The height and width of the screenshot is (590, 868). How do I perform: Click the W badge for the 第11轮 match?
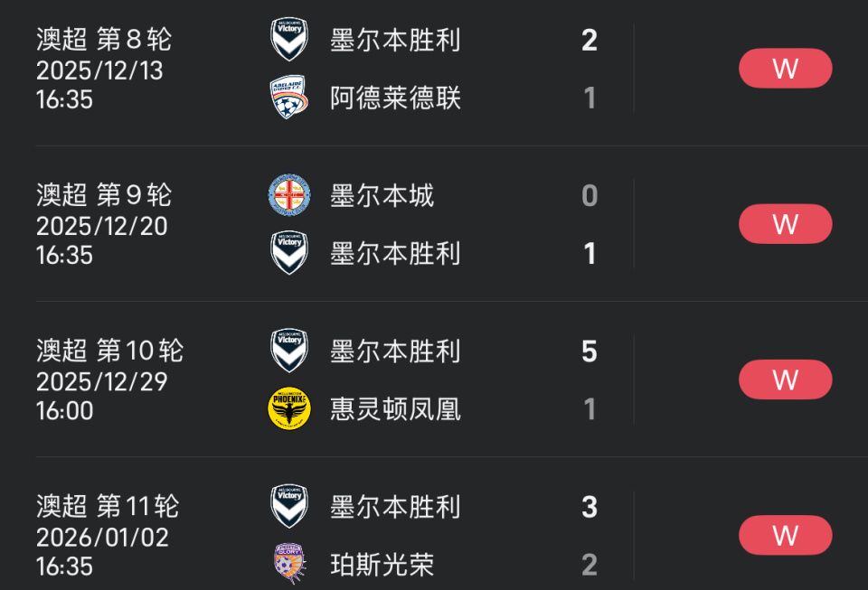[785, 535]
